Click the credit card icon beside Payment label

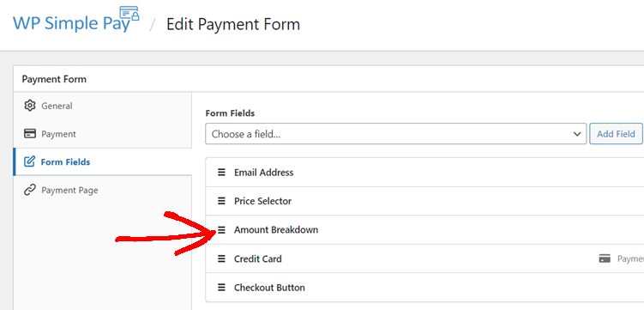pos(605,258)
